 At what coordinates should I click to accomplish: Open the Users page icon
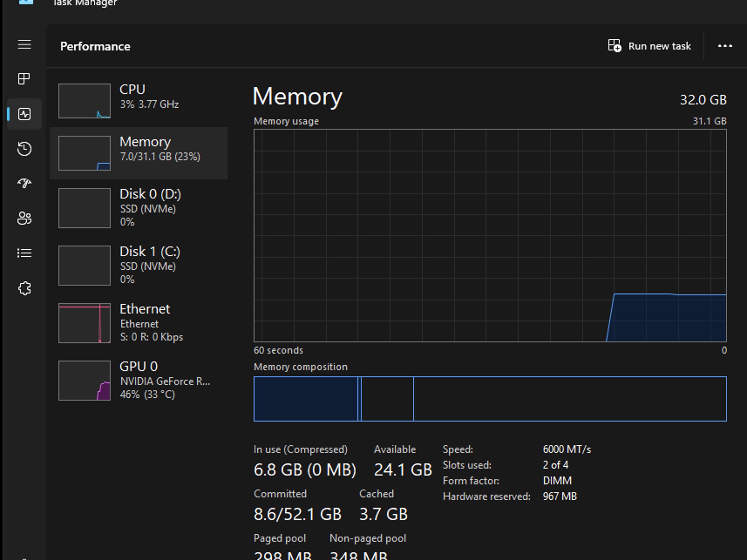click(x=24, y=218)
